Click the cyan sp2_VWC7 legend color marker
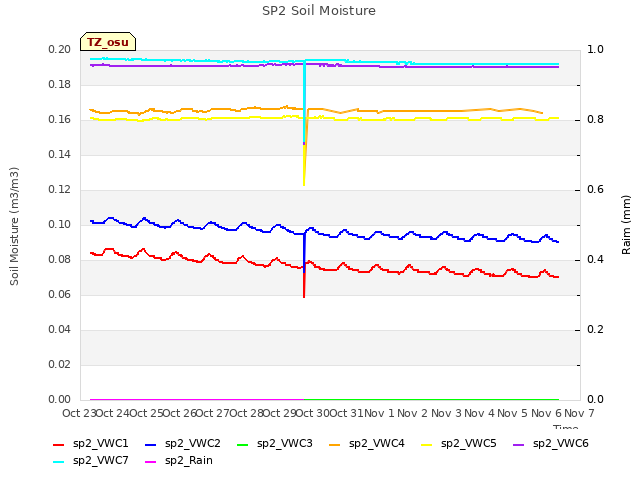Screen dimensions: 640x480 click(59, 462)
